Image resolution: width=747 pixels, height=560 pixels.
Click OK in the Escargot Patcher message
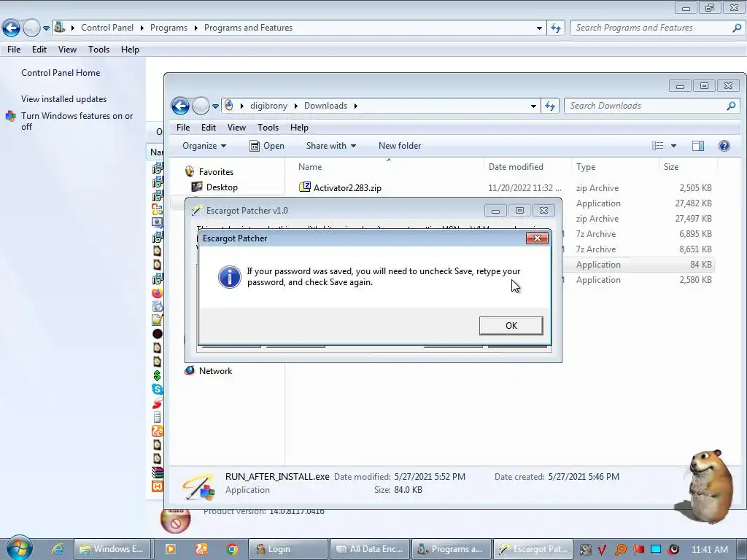511,326
